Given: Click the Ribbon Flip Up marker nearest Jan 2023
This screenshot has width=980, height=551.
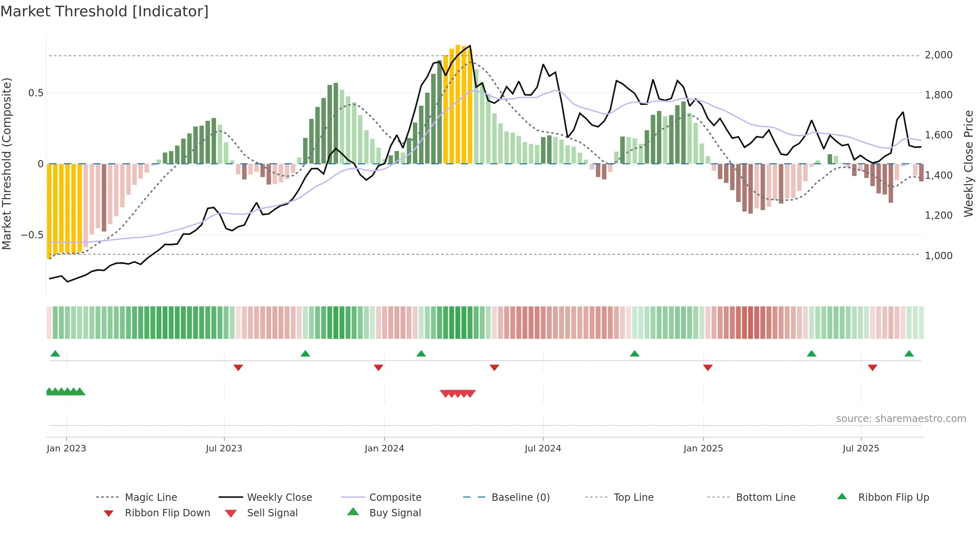Looking at the screenshot, I should click(55, 353).
